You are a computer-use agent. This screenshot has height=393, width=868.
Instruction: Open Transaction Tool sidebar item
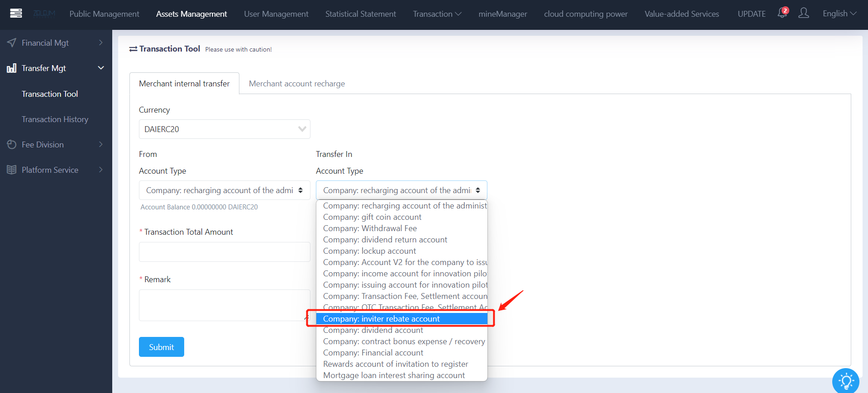pos(50,94)
